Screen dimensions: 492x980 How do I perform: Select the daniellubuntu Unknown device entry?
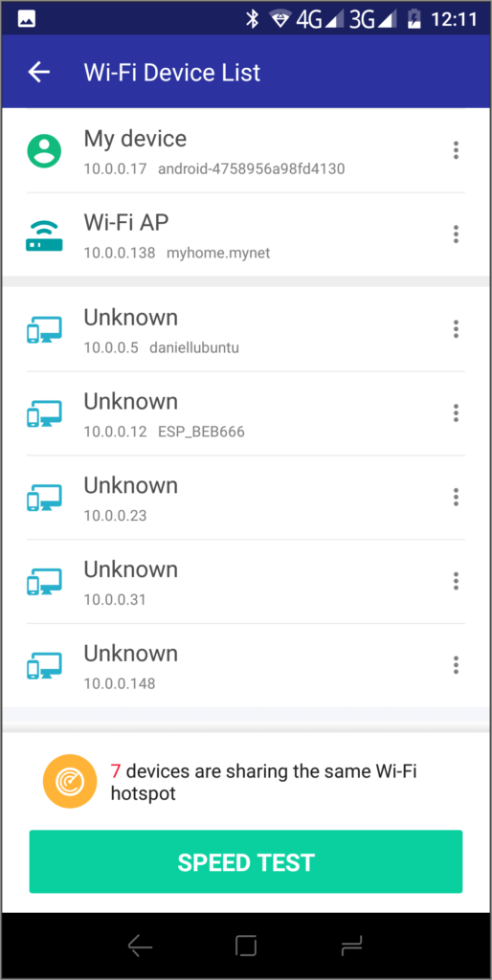[x=246, y=329]
